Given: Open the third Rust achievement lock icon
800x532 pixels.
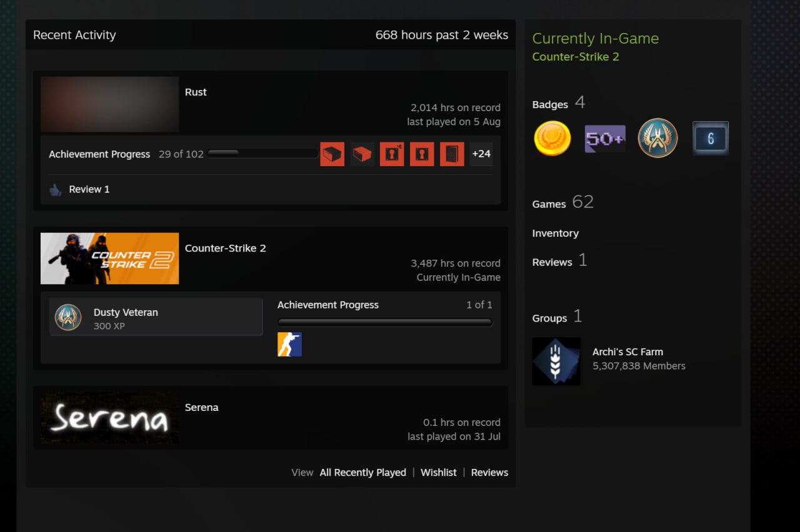Looking at the screenshot, I should 392,154.
